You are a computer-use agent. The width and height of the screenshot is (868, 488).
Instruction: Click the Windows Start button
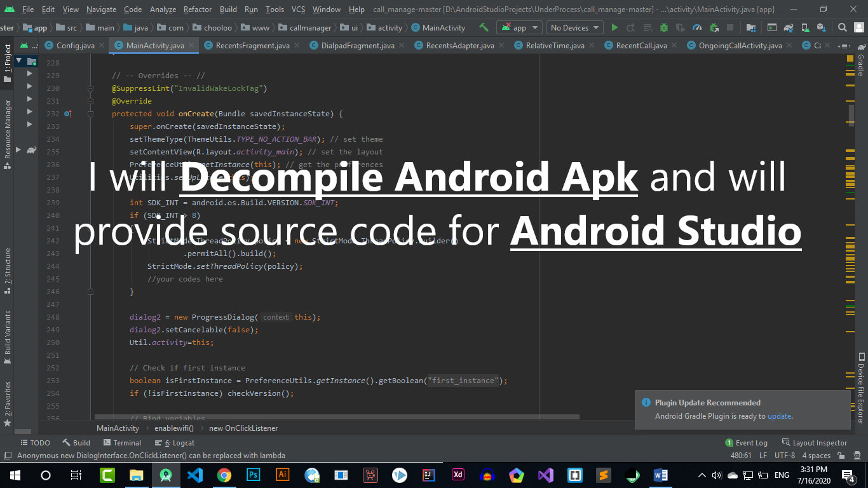point(15,475)
